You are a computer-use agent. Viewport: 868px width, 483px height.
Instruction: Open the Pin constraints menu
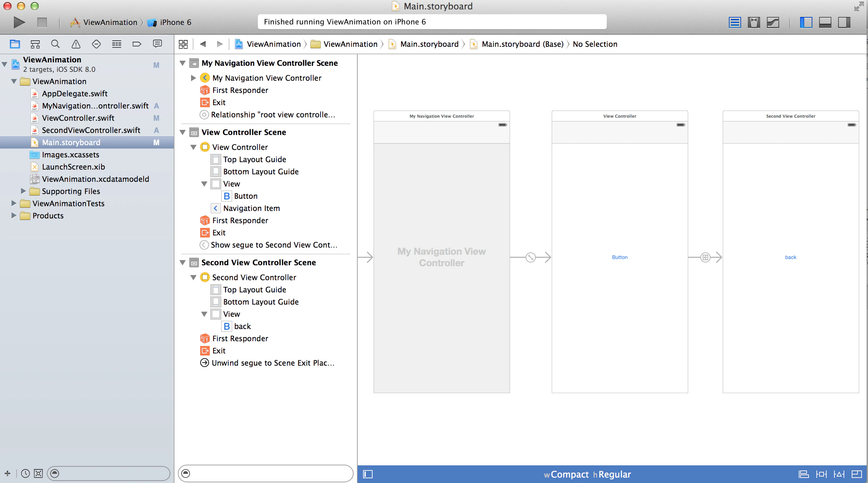[821, 474]
